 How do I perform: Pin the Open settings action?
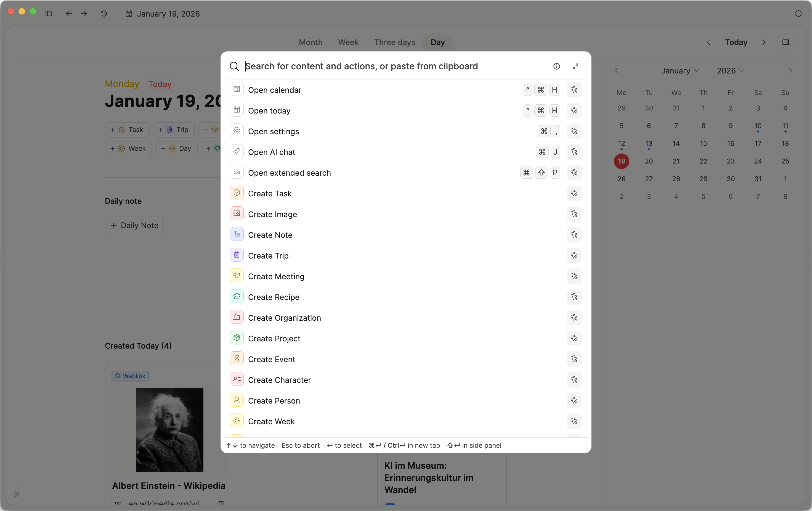(574, 131)
